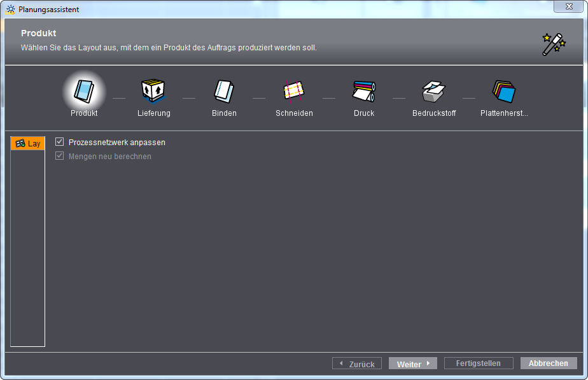Viewport: 588px width, 380px height.
Task: Jump to the Schneiden step icon
Action: click(x=293, y=91)
